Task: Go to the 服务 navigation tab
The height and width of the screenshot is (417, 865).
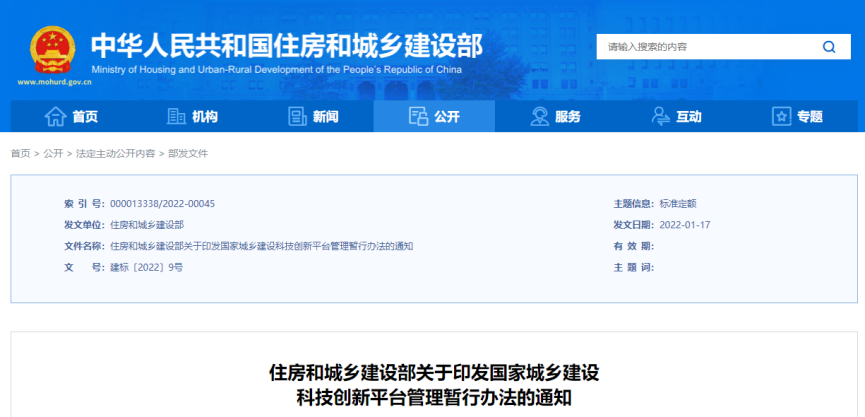Action: pyautogui.click(x=555, y=116)
